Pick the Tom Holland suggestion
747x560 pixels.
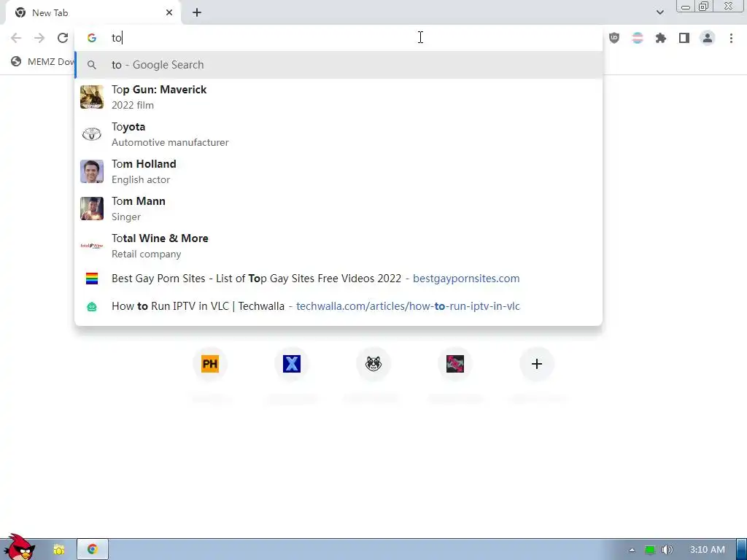338,171
